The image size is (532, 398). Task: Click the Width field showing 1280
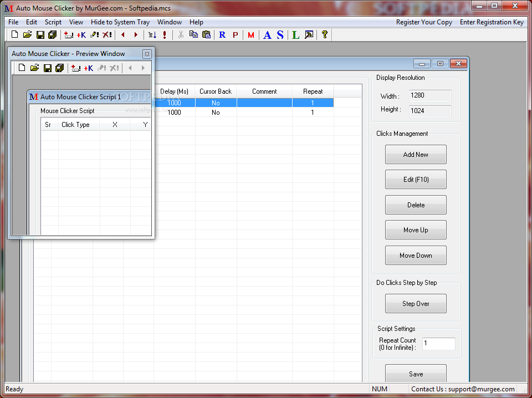click(430, 96)
